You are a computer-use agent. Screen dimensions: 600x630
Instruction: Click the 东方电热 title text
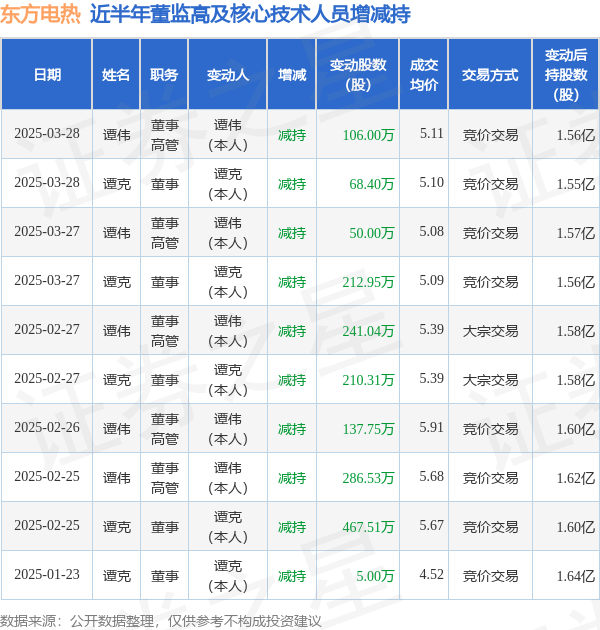click(x=40, y=14)
